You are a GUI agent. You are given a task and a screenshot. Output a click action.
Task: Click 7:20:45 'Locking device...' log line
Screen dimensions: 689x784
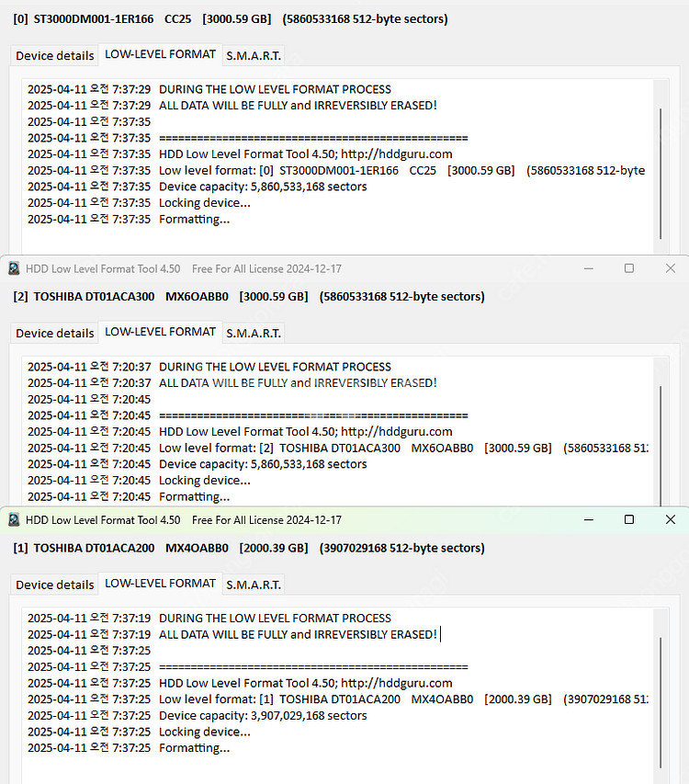139,481
